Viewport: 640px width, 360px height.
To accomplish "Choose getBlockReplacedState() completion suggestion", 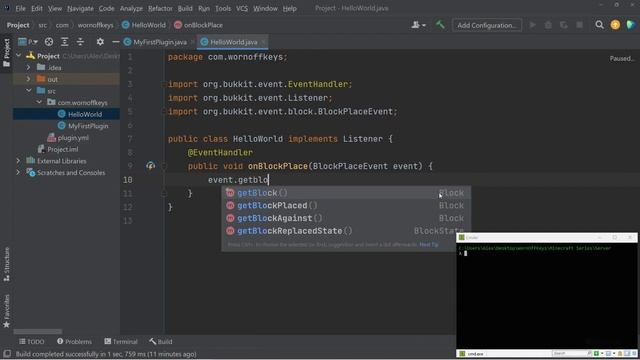I will [x=346, y=231].
